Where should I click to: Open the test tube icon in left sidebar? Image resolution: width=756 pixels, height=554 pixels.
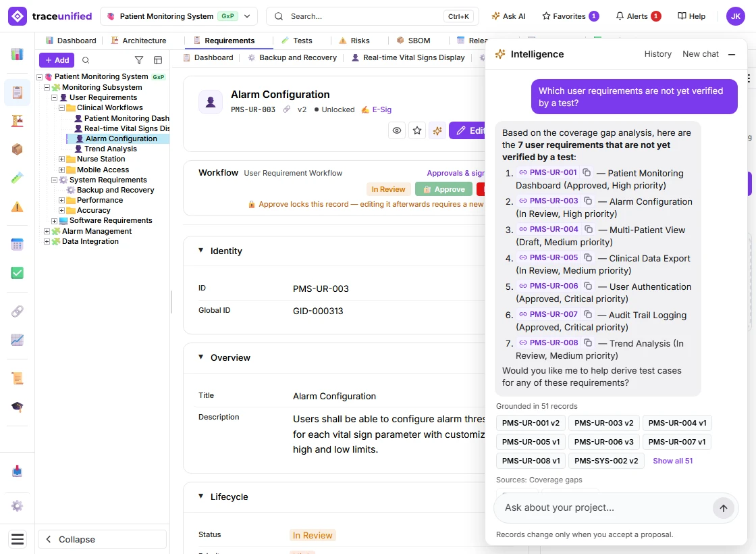click(x=18, y=178)
